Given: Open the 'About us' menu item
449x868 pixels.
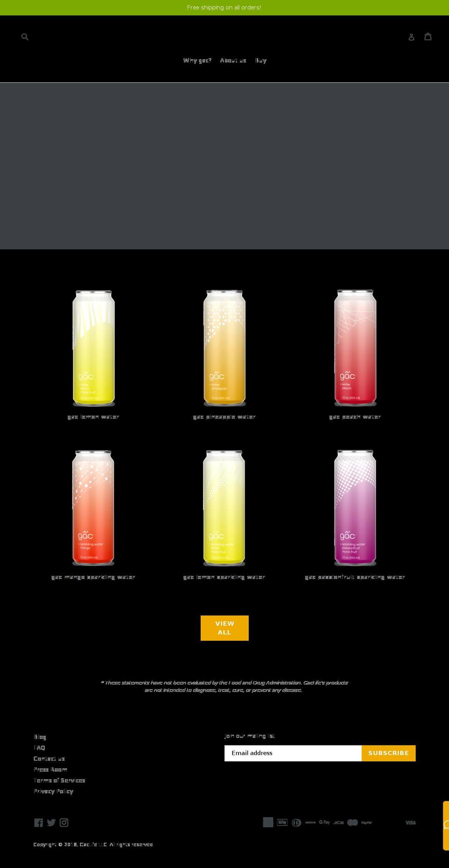Looking at the screenshot, I should click(x=233, y=60).
